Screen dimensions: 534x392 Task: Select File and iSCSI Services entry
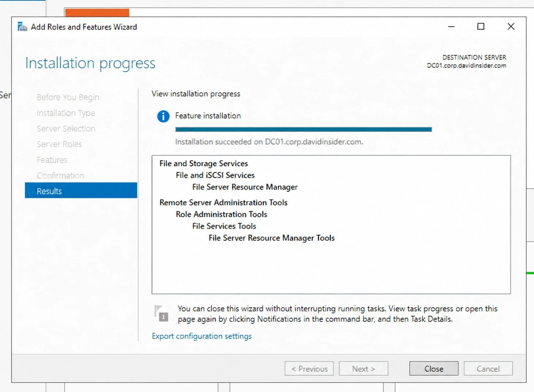[215, 175]
